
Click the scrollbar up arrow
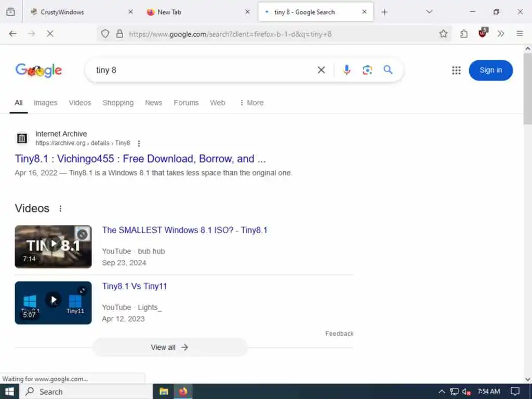click(528, 48)
